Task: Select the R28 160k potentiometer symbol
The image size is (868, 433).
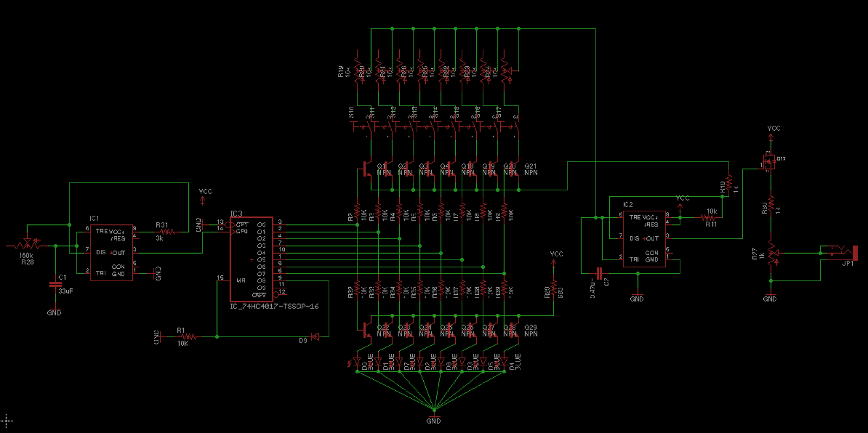Action: pos(27,245)
